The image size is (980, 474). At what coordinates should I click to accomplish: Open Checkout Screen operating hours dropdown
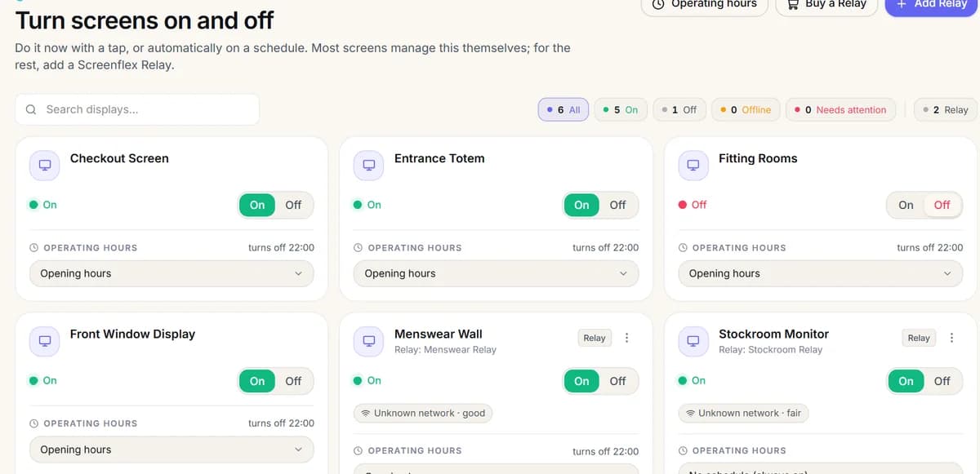171,273
